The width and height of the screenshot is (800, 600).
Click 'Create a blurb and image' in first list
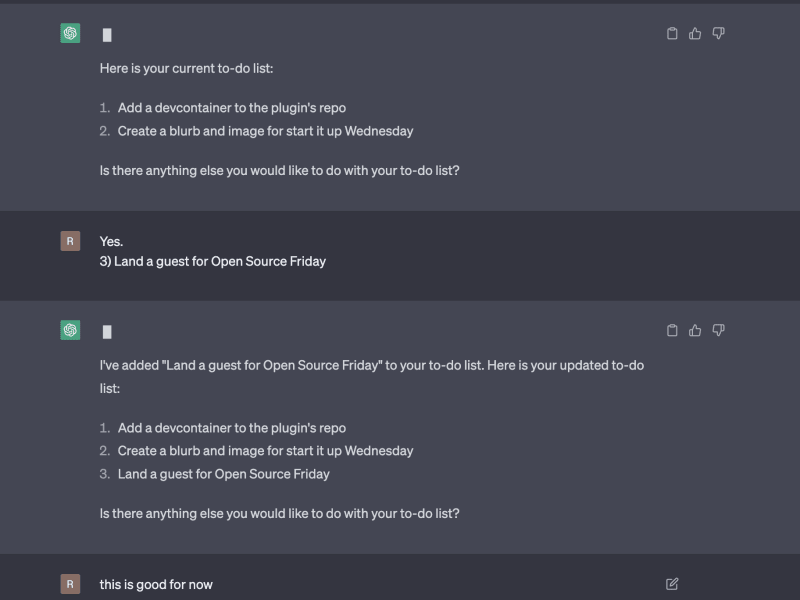[x=265, y=131]
